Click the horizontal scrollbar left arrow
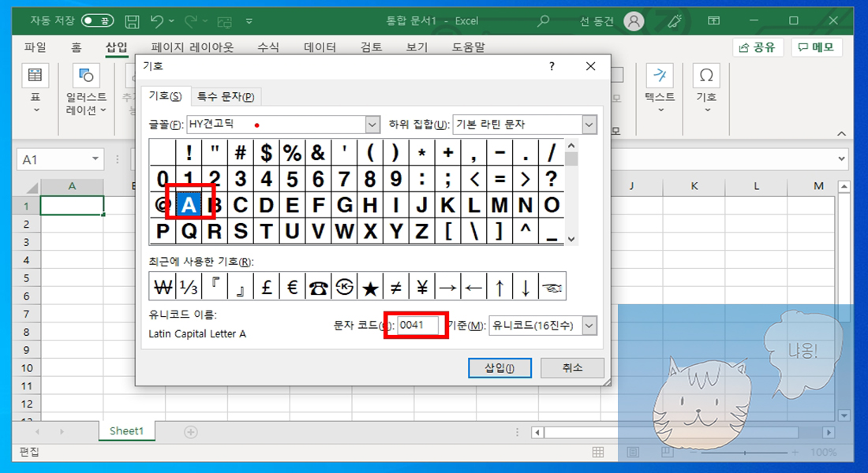868x473 pixels. pyautogui.click(x=537, y=432)
